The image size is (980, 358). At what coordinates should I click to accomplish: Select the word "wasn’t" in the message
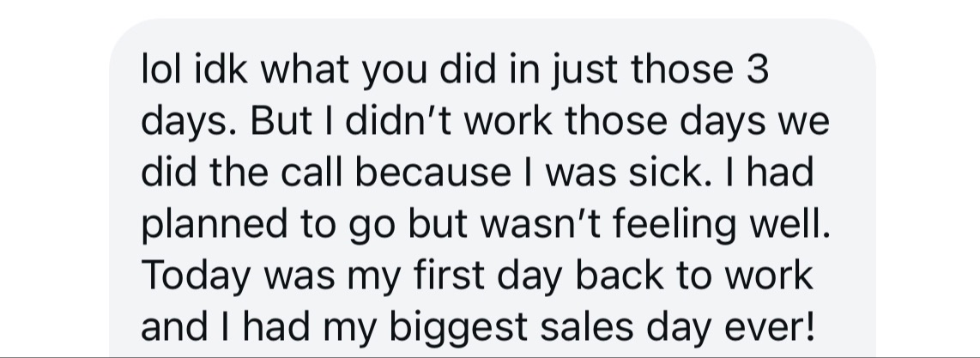click(x=540, y=223)
